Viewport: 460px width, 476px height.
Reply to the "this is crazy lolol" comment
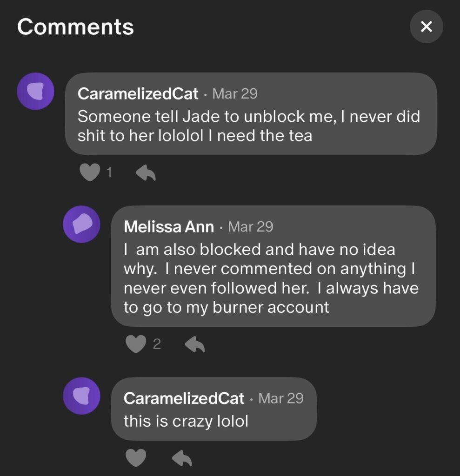tap(182, 457)
